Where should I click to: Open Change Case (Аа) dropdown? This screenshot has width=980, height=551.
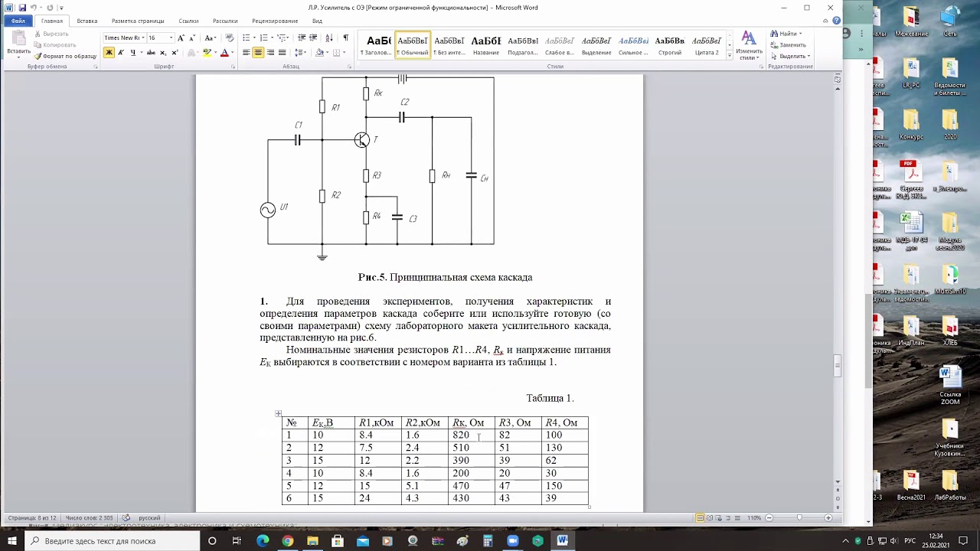[211, 37]
